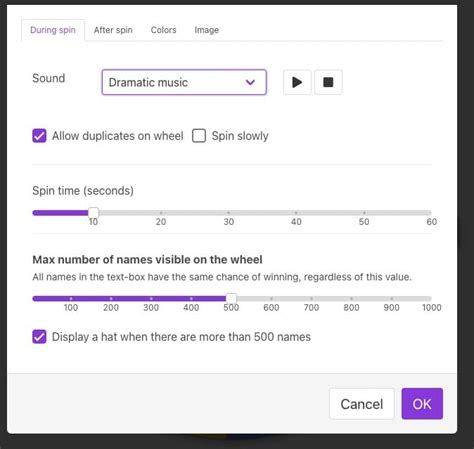
Task: Toggle Display a hat checkbox
Action: coord(39,337)
